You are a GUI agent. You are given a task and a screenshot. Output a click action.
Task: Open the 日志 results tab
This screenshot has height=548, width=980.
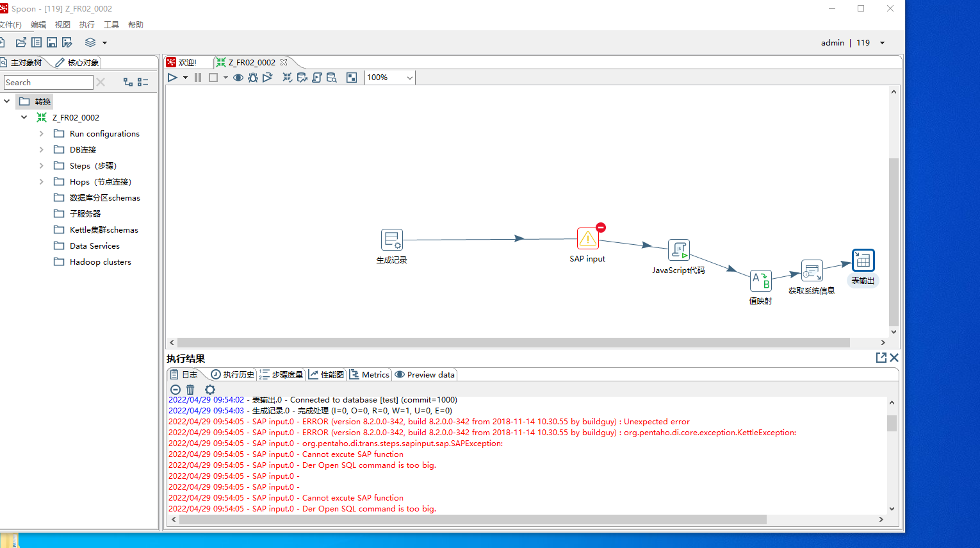click(x=184, y=374)
